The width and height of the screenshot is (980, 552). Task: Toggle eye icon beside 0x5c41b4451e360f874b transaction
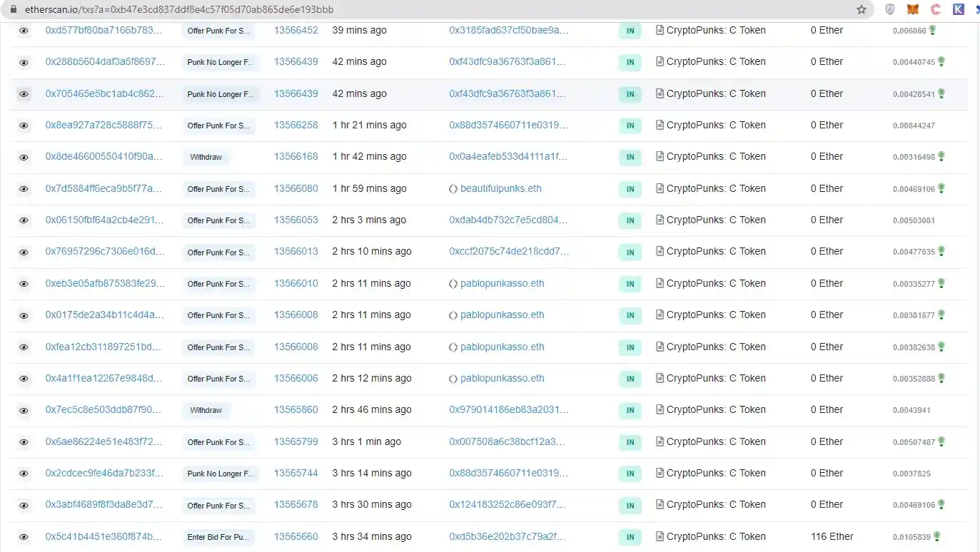[24, 537]
